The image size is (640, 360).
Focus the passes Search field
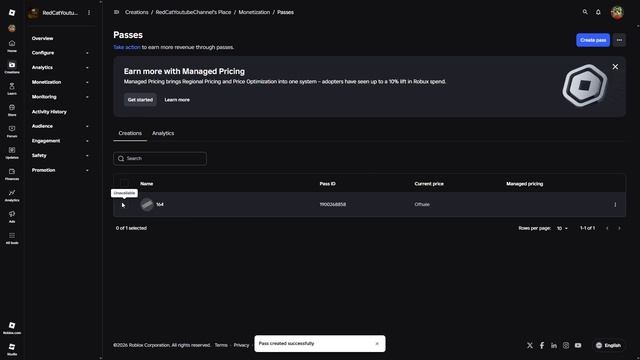coord(160,158)
